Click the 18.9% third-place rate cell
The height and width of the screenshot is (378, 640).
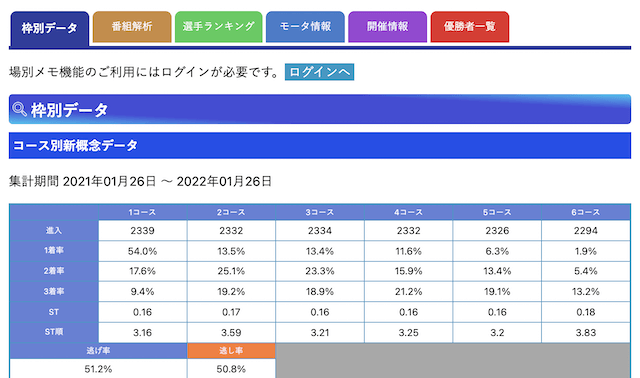coord(320,291)
